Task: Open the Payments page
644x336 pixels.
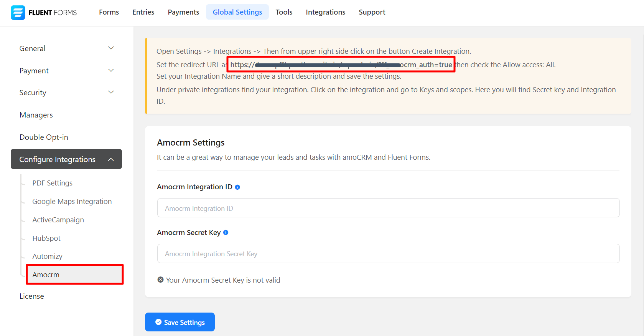Action: (183, 12)
